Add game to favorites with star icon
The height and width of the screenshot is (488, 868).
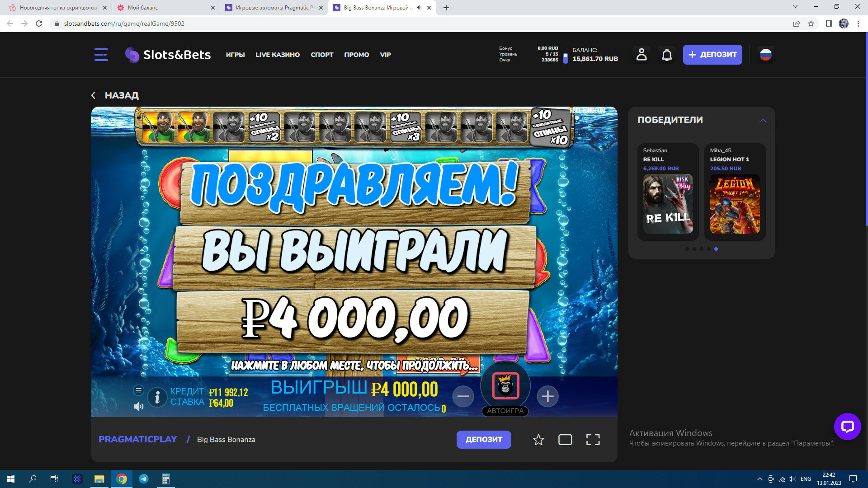tap(538, 440)
